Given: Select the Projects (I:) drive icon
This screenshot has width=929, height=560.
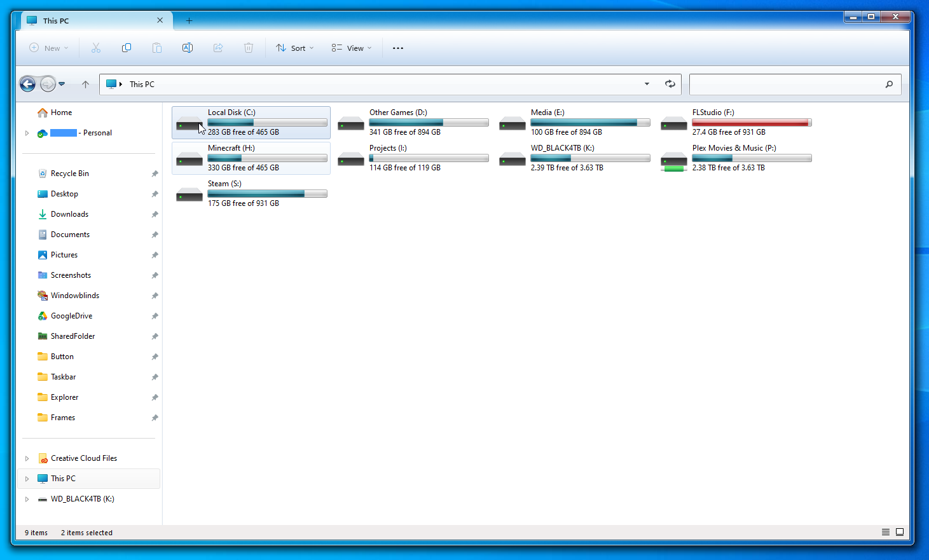Looking at the screenshot, I should point(351,160).
